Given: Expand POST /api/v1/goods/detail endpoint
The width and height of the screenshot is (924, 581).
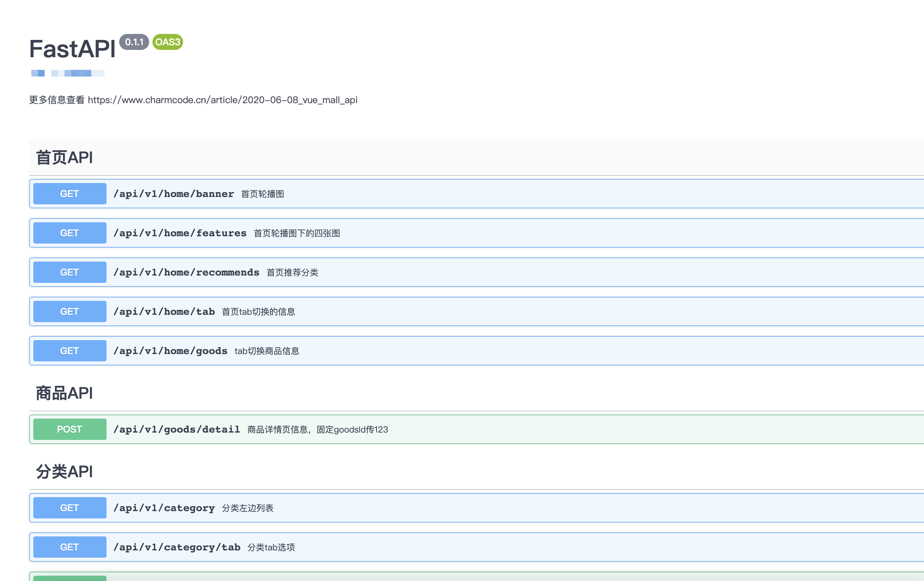Looking at the screenshot, I should pos(177,430).
